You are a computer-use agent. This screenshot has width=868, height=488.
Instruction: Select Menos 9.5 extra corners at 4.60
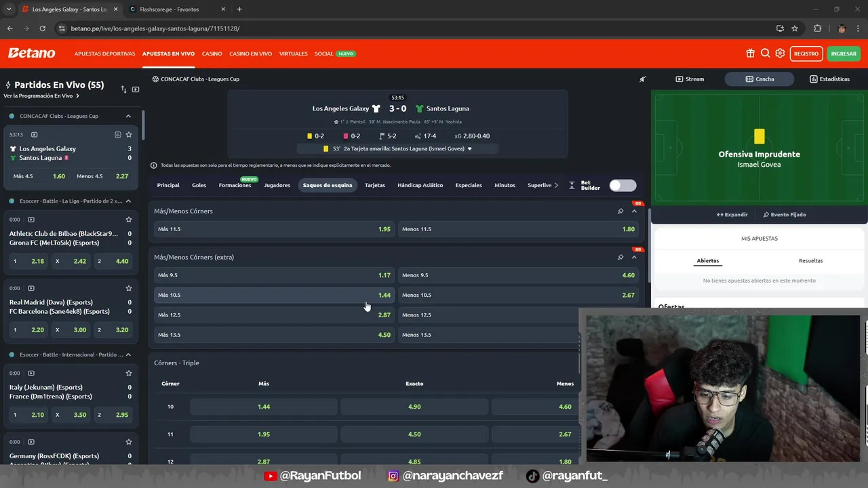518,275
